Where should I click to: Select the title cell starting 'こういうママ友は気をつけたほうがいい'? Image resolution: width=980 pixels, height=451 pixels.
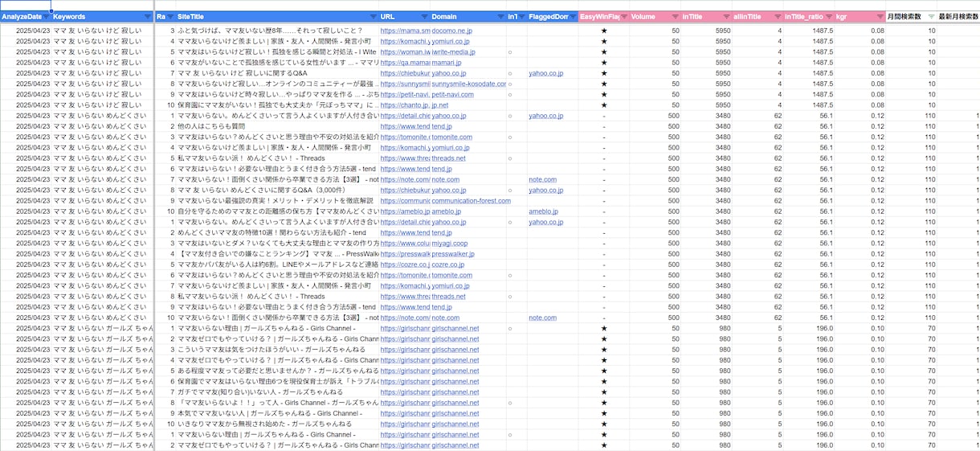[x=277, y=350]
